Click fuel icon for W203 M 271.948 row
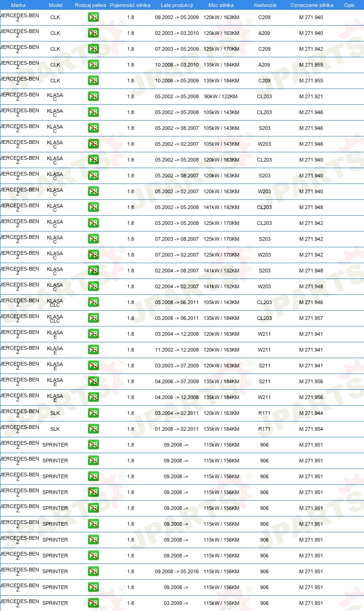Viewport: 364px width, 611px height. pos(93,287)
